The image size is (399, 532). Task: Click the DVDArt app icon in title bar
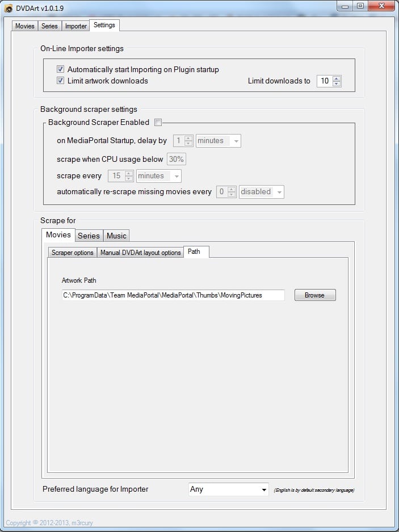coord(9,8)
